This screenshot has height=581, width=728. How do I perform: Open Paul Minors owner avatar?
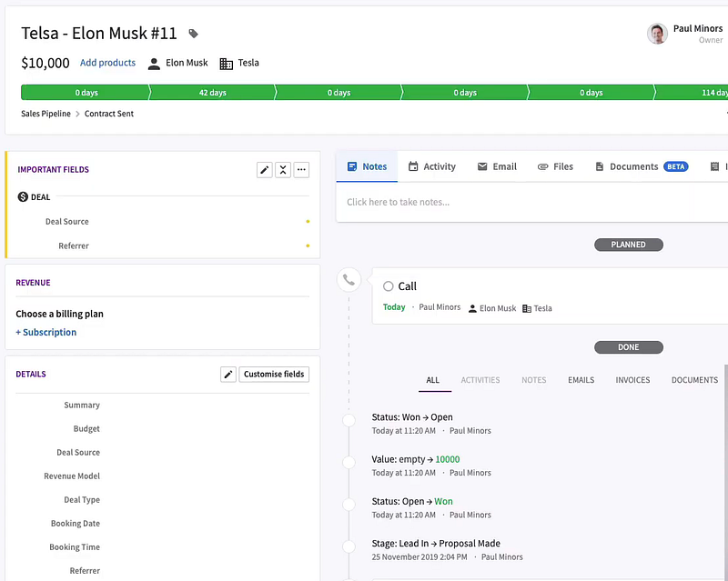(657, 34)
